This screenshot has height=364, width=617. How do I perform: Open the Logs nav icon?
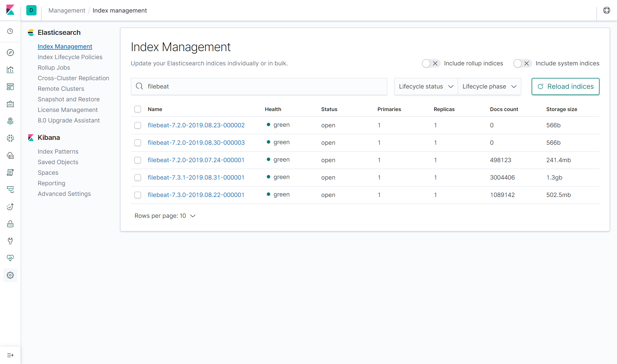10,172
